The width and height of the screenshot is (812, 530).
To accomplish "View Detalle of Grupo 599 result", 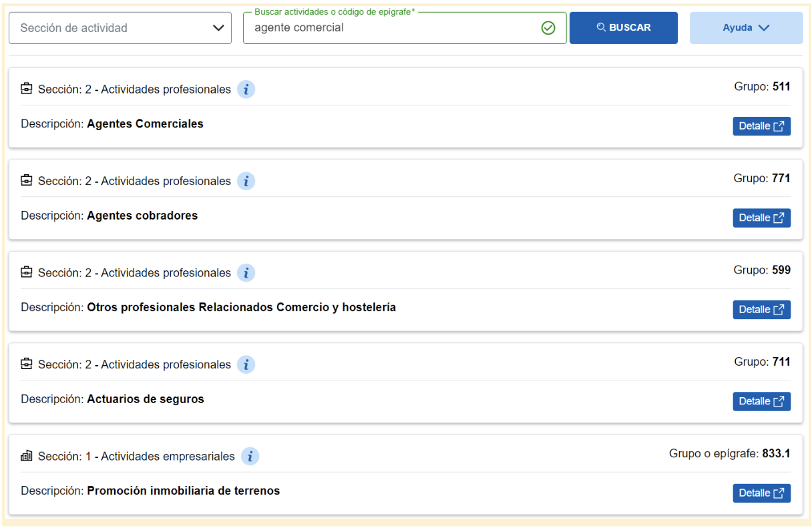I will [761, 310].
